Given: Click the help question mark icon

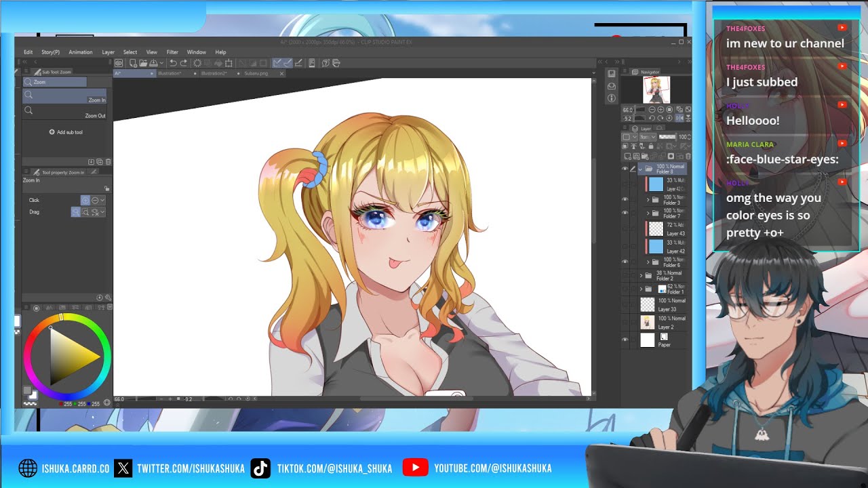Looking at the screenshot, I should (325, 63).
